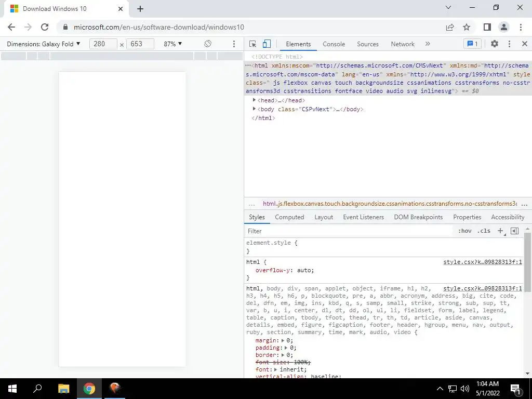Open the Event Listeners tab
Image resolution: width=532 pixels, height=399 pixels.
pyautogui.click(x=363, y=217)
